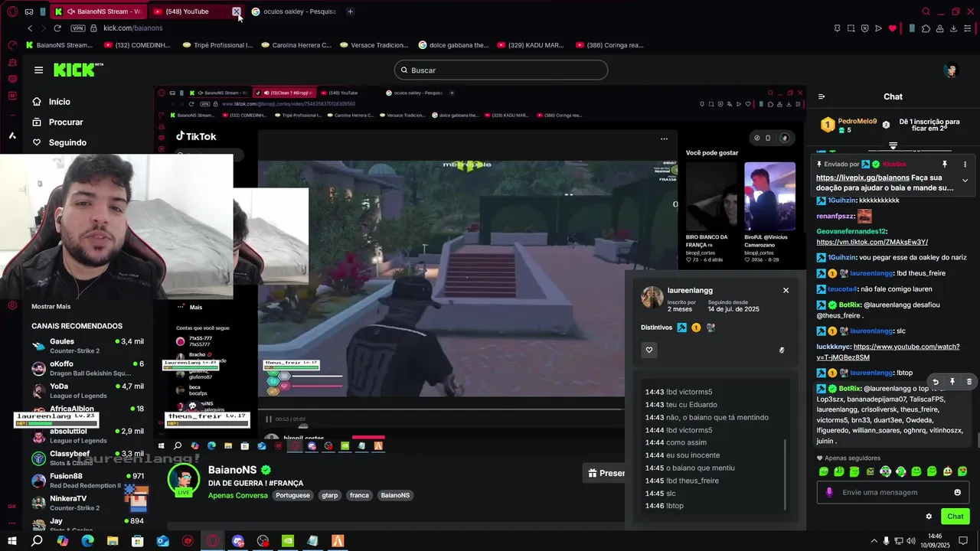Open the browser downloads icon
The height and width of the screenshot is (551, 980).
coord(954,28)
